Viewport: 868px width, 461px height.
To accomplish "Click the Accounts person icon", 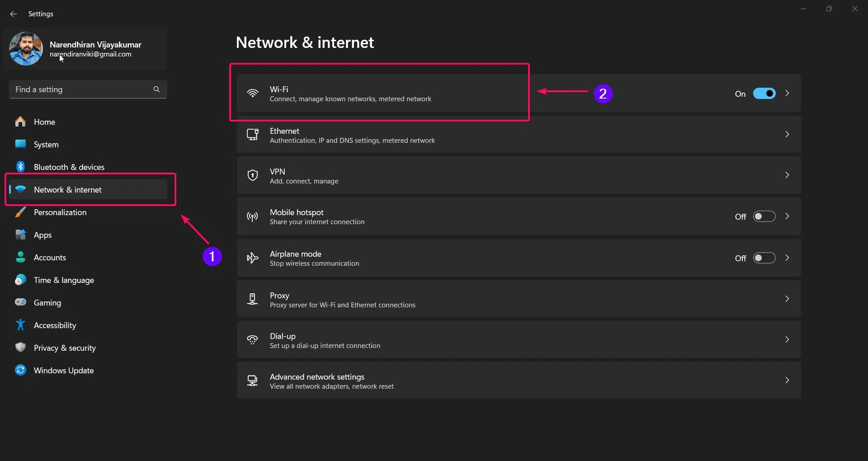I will [x=20, y=257].
